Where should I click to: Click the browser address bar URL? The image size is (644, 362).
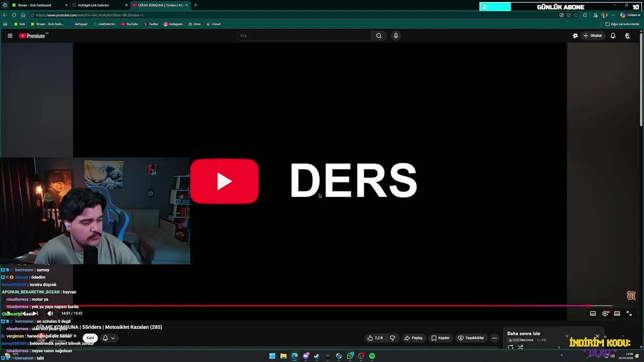point(91,15)
